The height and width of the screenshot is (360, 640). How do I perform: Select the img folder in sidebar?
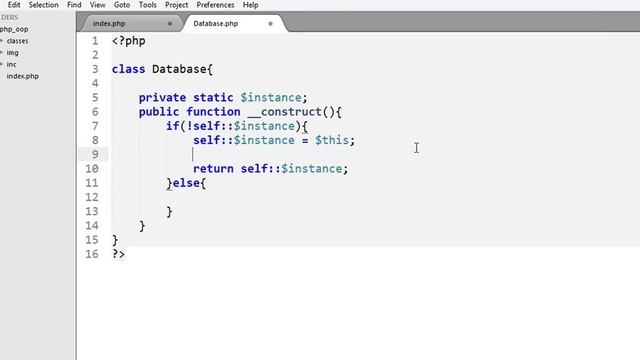pos(13,53)
